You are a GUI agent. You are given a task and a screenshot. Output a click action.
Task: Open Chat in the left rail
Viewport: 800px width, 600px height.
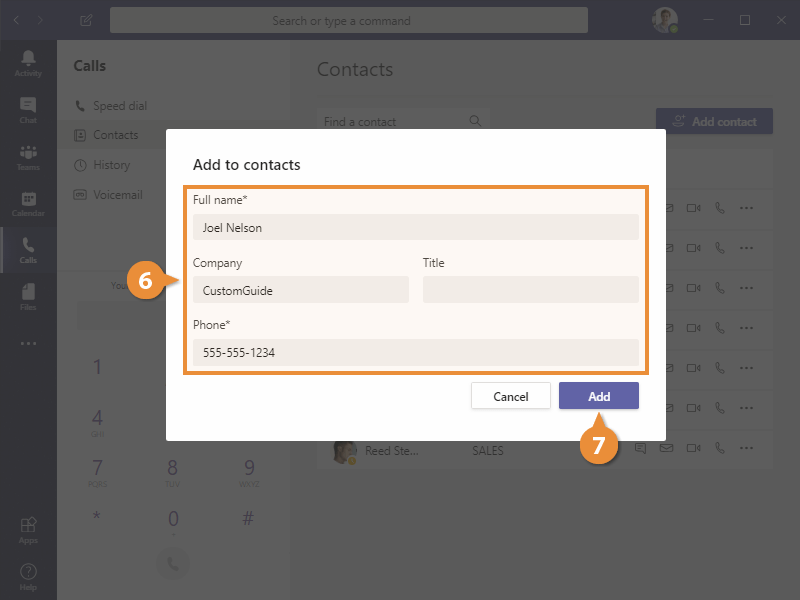tap(28, 109)
